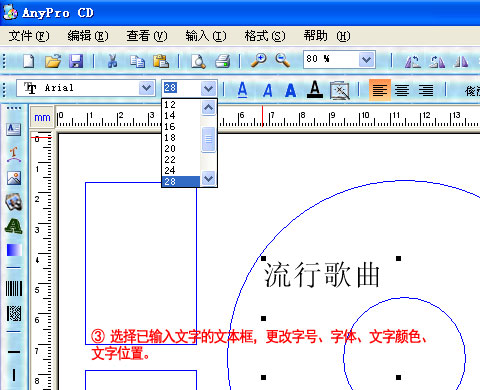This screenshot has height=390, width=480.
Task: Collapse the font size dropdown arrow
Action: (x=209, y=88)
